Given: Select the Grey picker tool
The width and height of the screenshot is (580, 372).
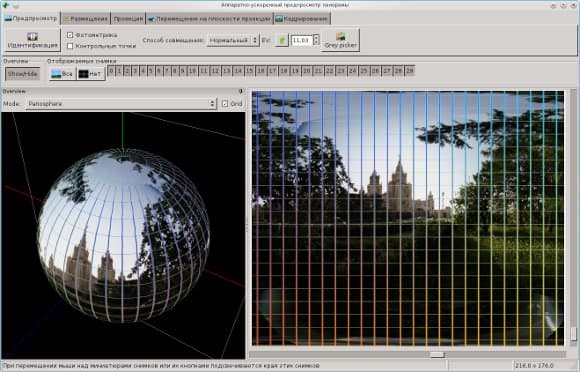Looking at the screenshot, I should 340,40.
